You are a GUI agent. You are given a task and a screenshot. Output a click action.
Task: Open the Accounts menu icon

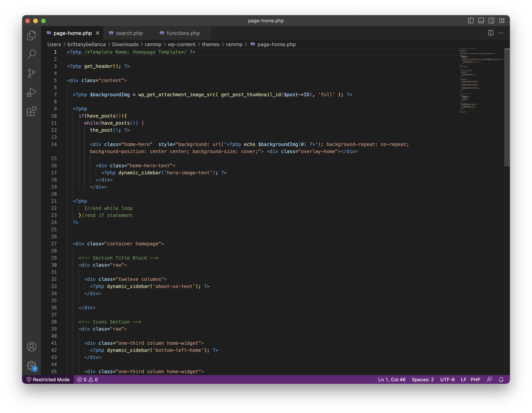[31, 347]
